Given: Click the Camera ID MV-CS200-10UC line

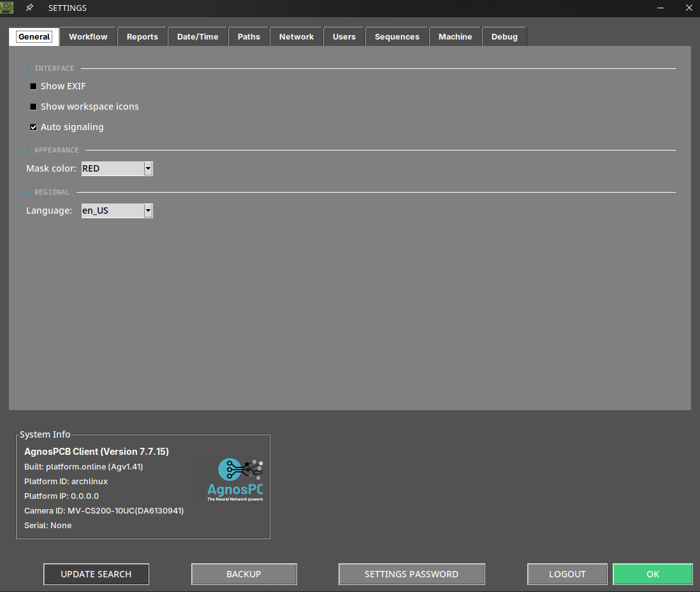Looking at the screenshot, I should point(104,511).
